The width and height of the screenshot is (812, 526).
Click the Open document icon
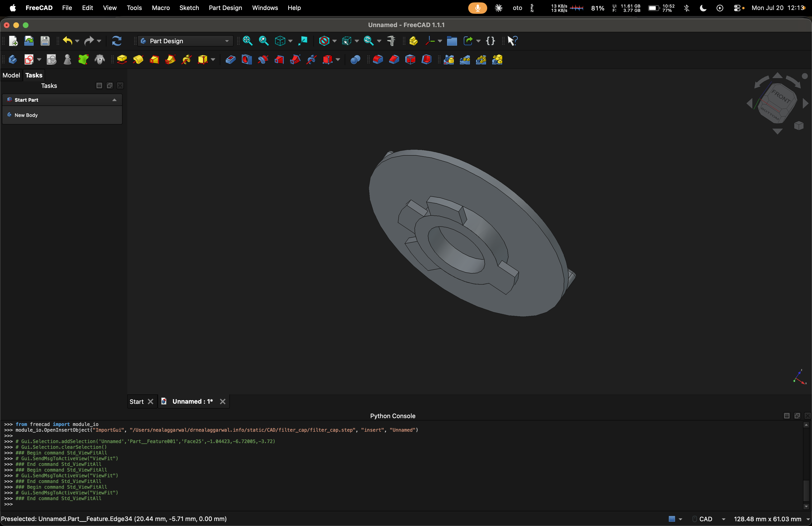pyautogui.click(x=29, y=41)
